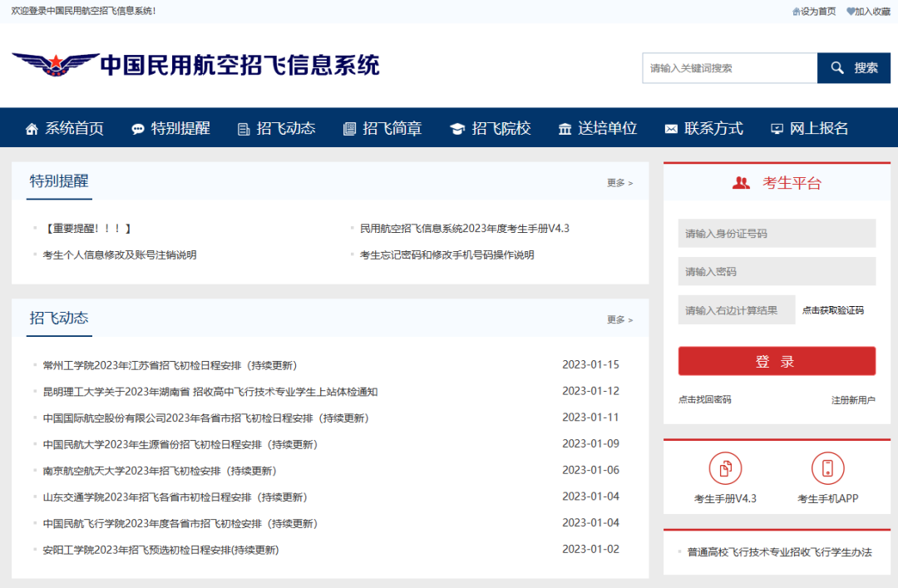Click the 中国民用航空招飞信息系统 site title
Image resolution: width=898 pixels, height=588 pixels.
click(x=240, y=65)
